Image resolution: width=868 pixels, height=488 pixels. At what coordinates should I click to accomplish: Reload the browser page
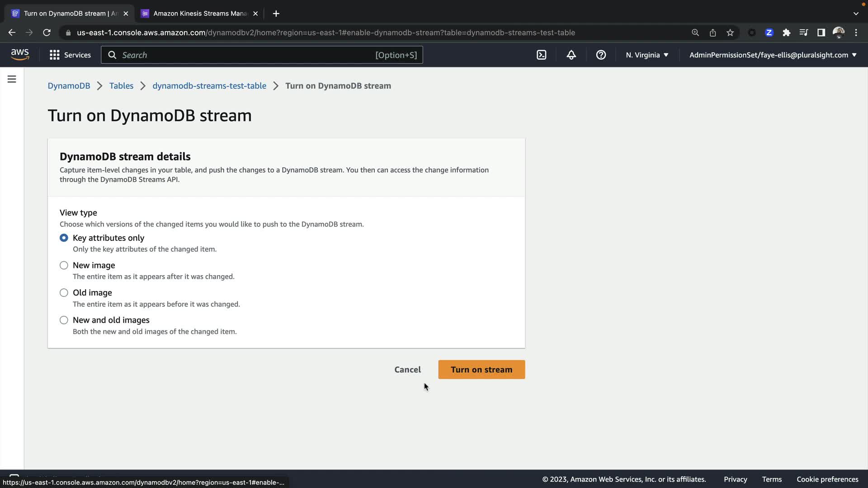[x=47, y=33]
